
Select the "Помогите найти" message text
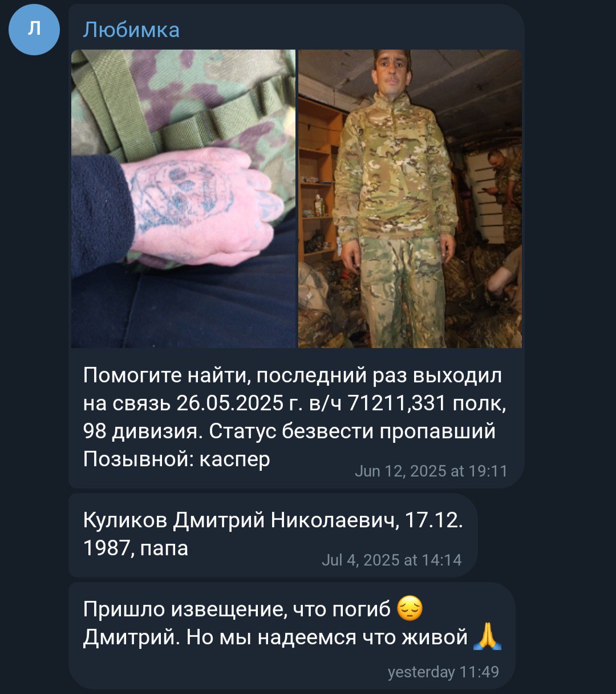[x=294, y=417]
